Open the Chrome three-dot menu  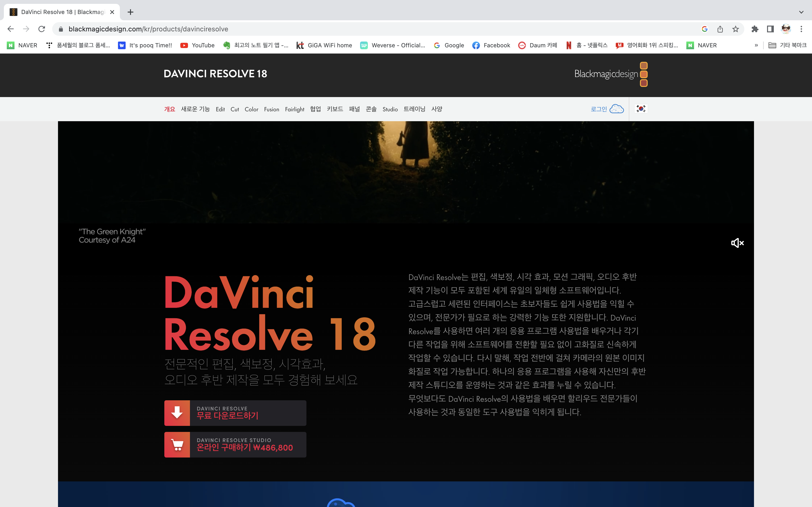[x=801, y=29]
